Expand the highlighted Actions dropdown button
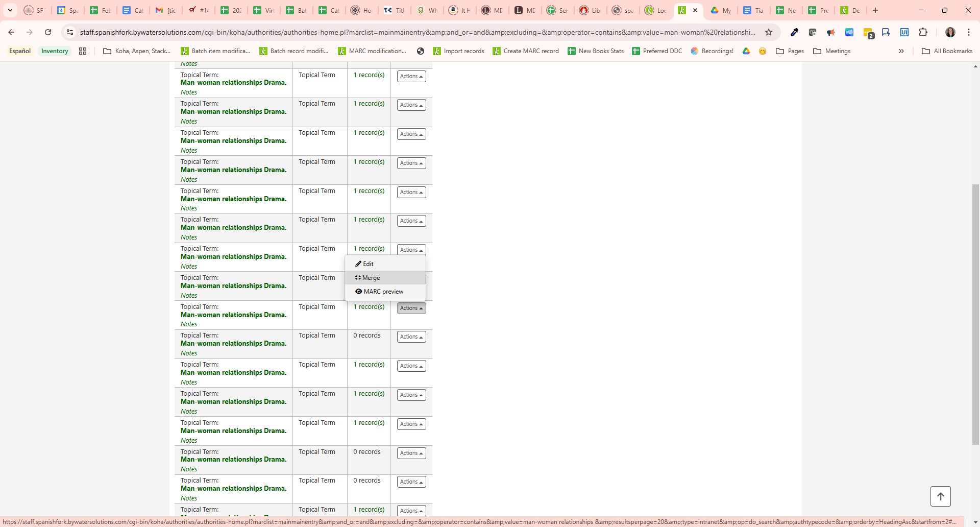 (411, 308)
